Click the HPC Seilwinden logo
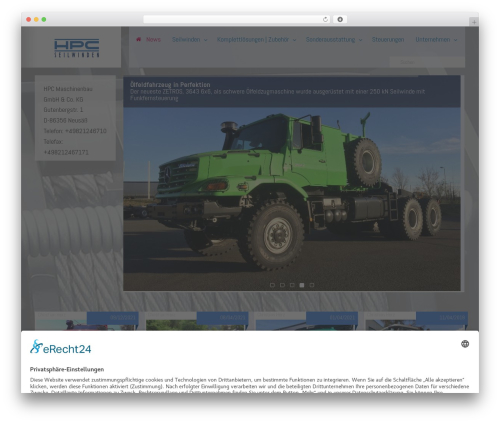Viewport: 500px width, 423px height. pos(77,48)
